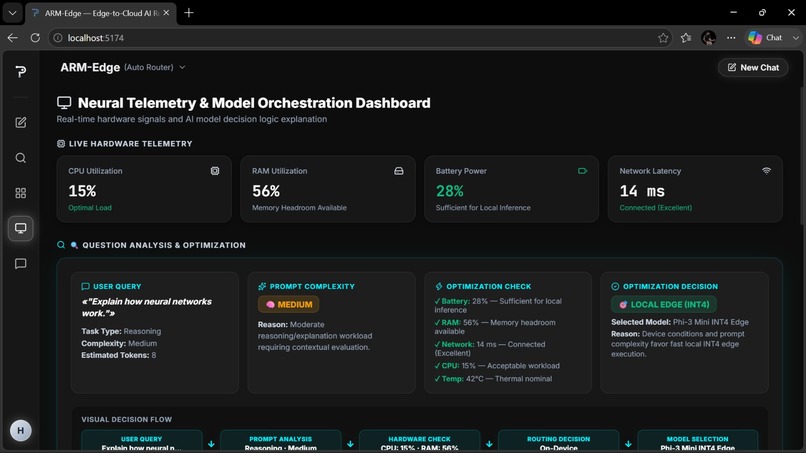Click the Prompt Analysis flow step

point(281,442)
